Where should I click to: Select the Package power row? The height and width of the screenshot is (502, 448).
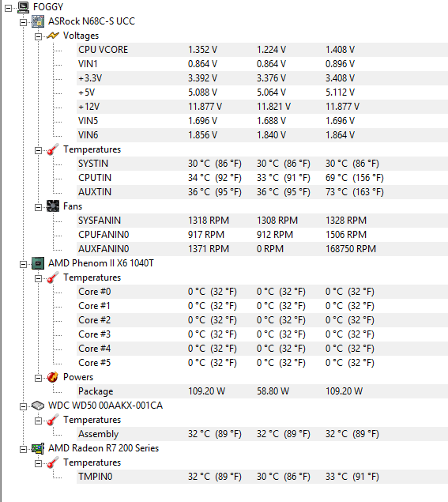[262, 391]
